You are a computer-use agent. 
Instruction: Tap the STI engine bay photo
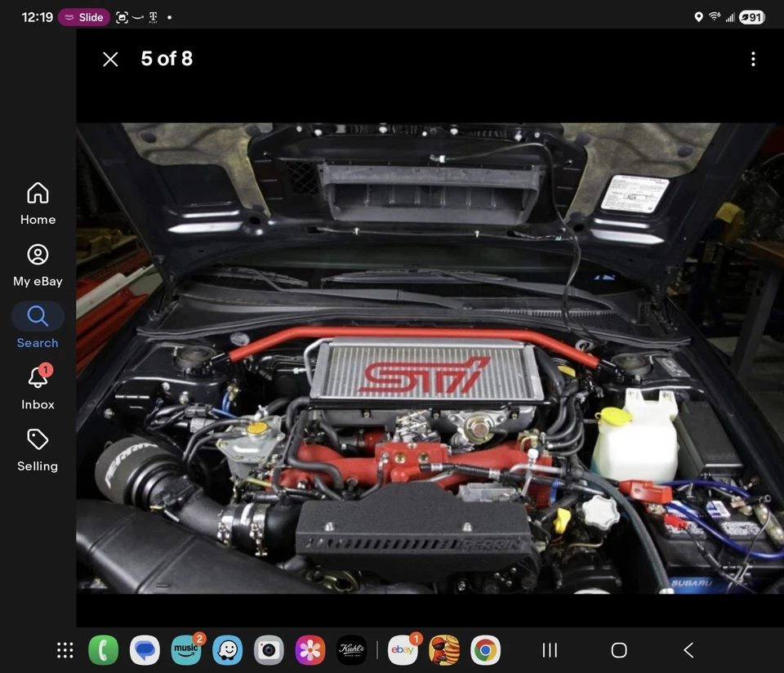pyautogui.click(x=430, y=358)
